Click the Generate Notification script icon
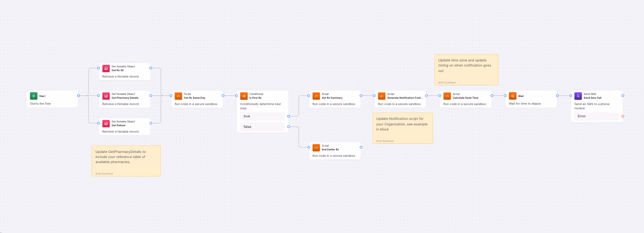The image size is (644, 233). coord(382,96)
